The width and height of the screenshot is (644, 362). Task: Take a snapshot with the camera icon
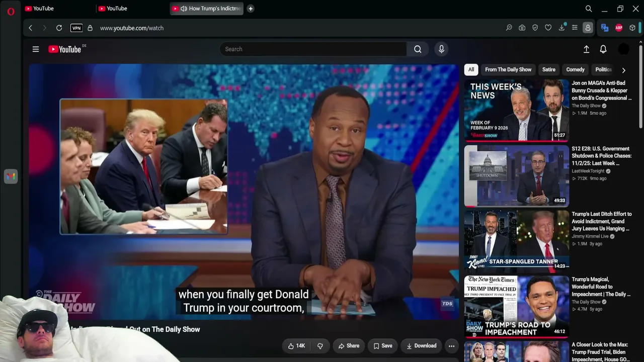[522, 28]
